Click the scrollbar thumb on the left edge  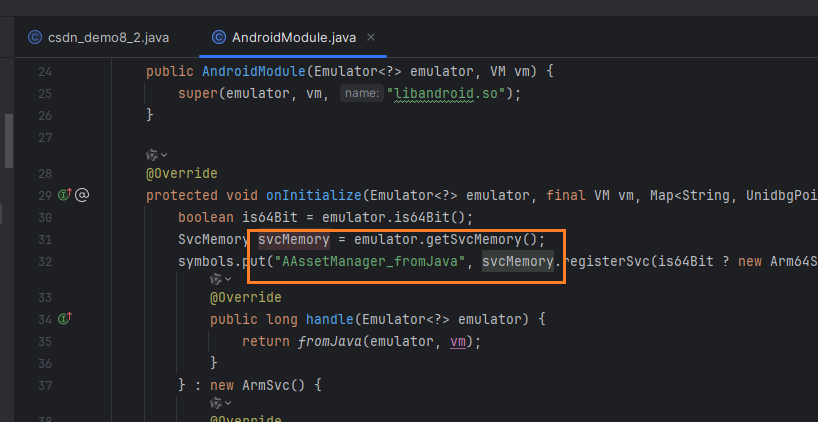[x=8, y=140]
